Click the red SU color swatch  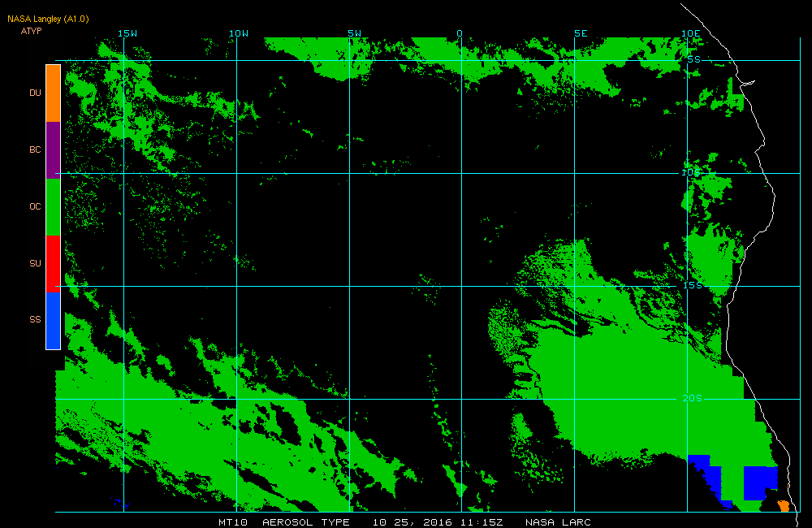pos(54,264)
